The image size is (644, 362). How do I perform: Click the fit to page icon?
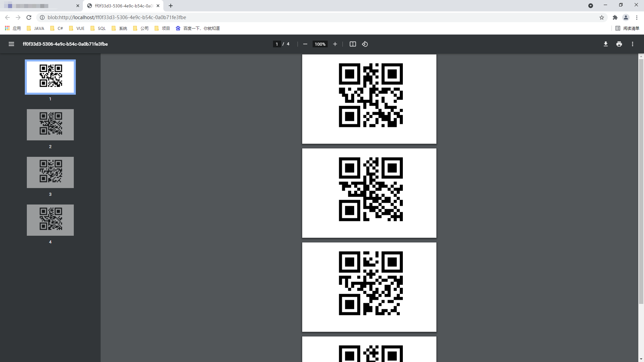353,44
